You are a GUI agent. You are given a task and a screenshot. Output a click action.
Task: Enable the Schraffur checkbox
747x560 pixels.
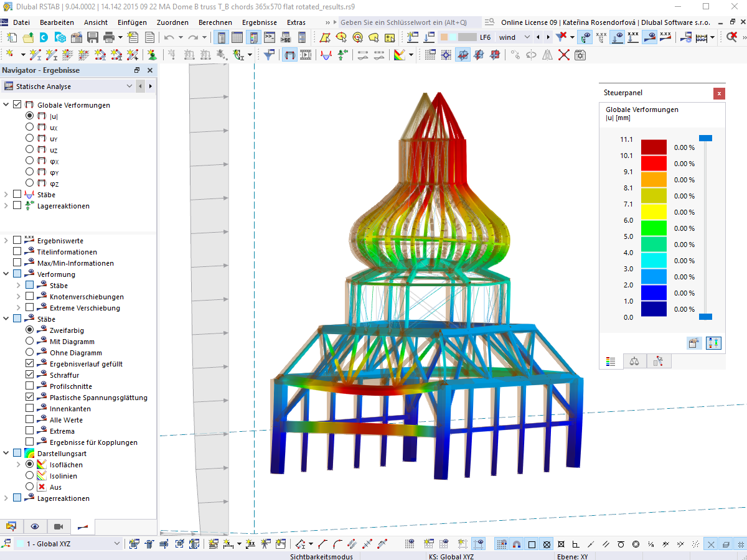(x=29, y=375)
